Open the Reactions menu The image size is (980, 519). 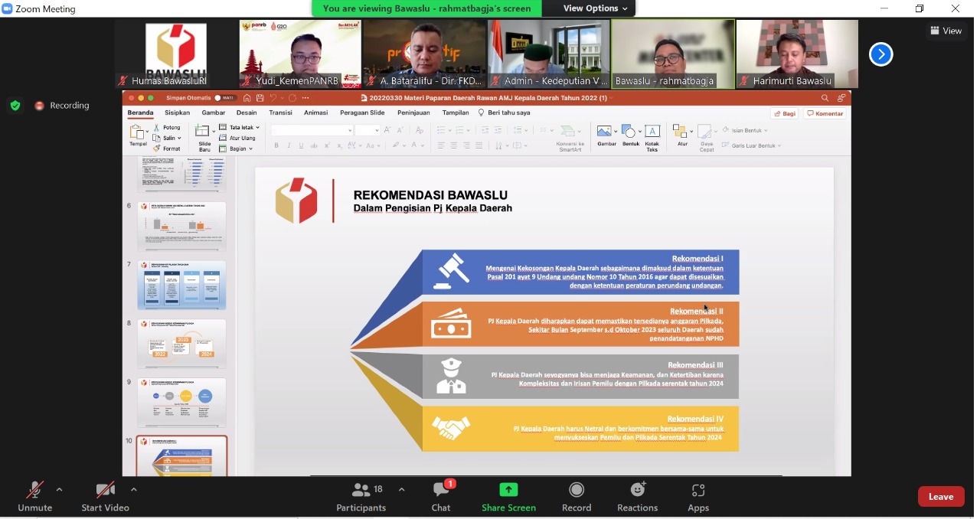click(637, 491)
